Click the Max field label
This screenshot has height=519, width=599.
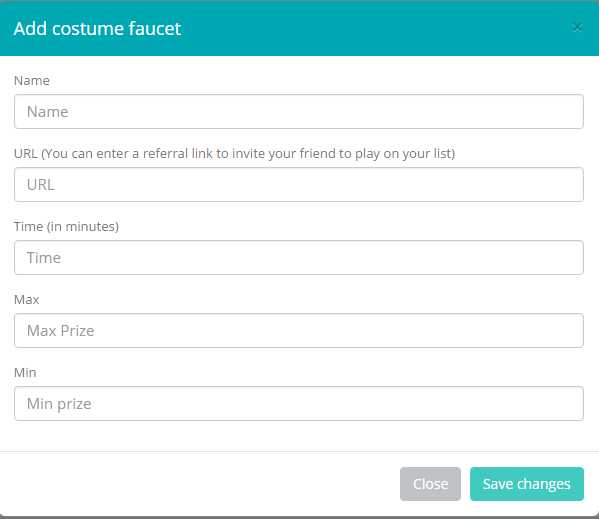26,299
